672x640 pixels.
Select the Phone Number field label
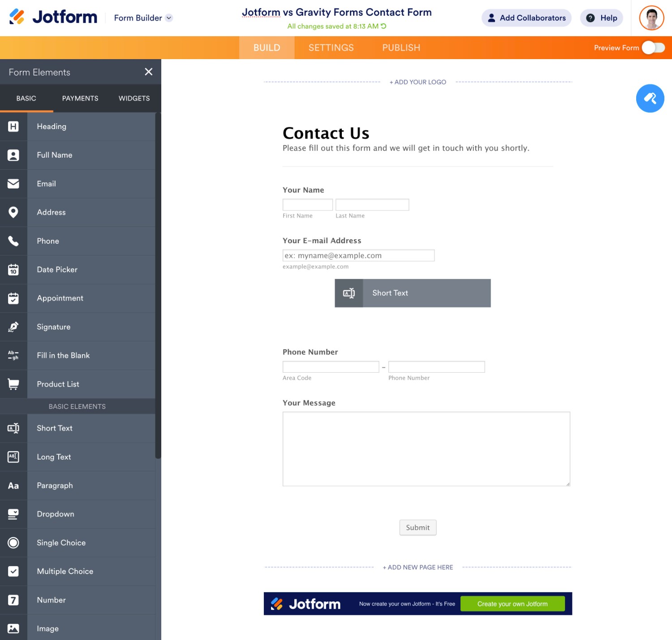point(310,352)
